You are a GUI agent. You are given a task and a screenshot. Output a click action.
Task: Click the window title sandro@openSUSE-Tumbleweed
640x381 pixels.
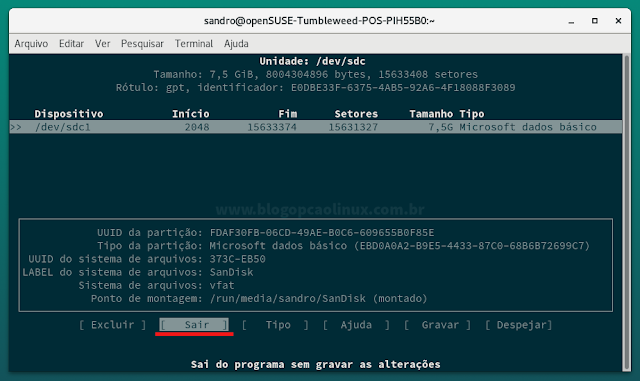tap(319, 21)
